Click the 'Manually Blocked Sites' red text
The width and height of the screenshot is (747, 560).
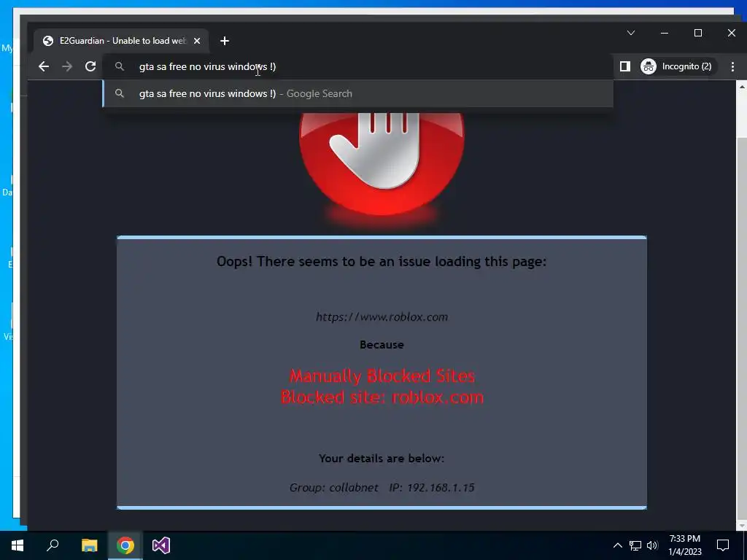tap(382, 376)
